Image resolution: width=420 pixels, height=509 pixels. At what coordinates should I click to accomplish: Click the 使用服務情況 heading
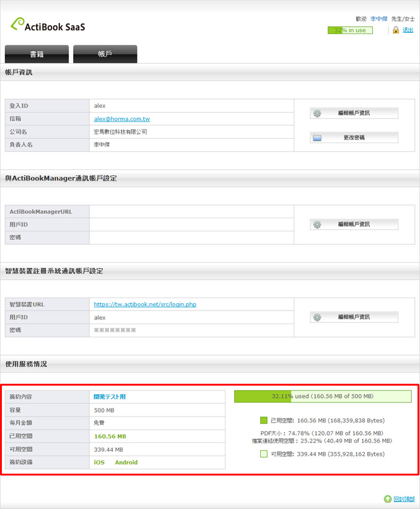coord(26,364)
